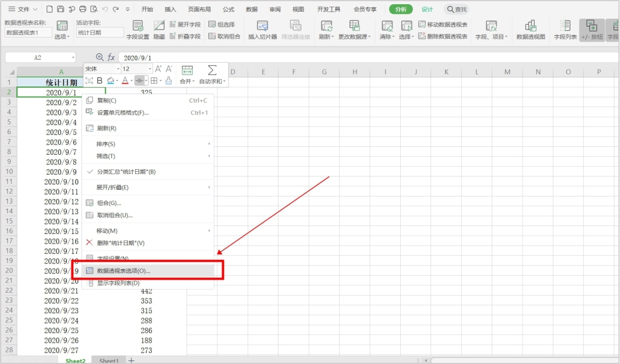Click the 查找 search button
Viewport: 620px width, 364px height.
(457, 9)
